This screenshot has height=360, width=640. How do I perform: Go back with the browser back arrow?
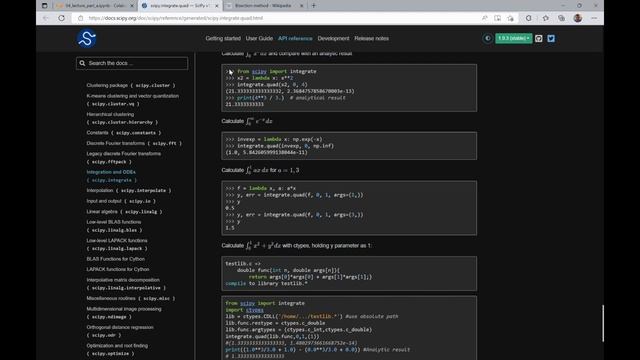46,18
